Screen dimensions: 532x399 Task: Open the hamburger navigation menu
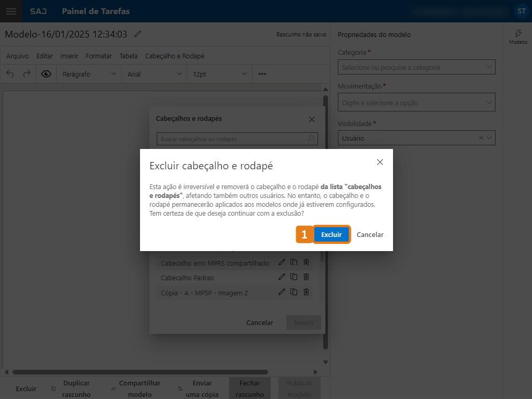(x=11, y=11)
